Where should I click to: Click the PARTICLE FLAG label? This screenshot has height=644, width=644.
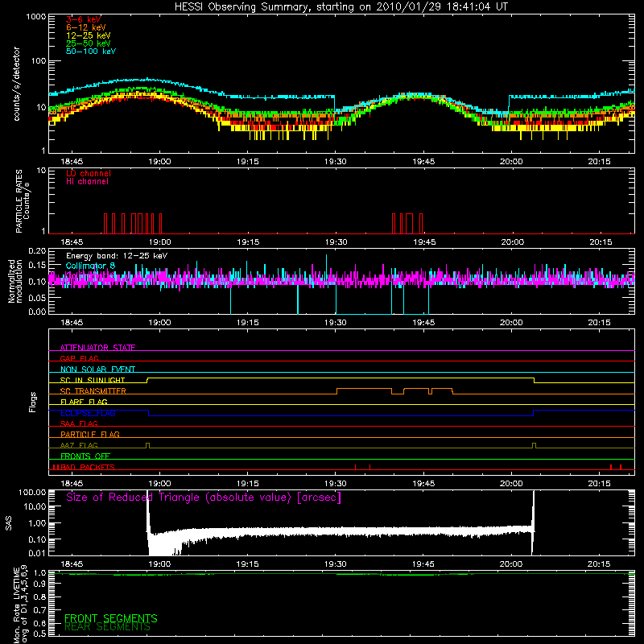click(x=90, y=435)
